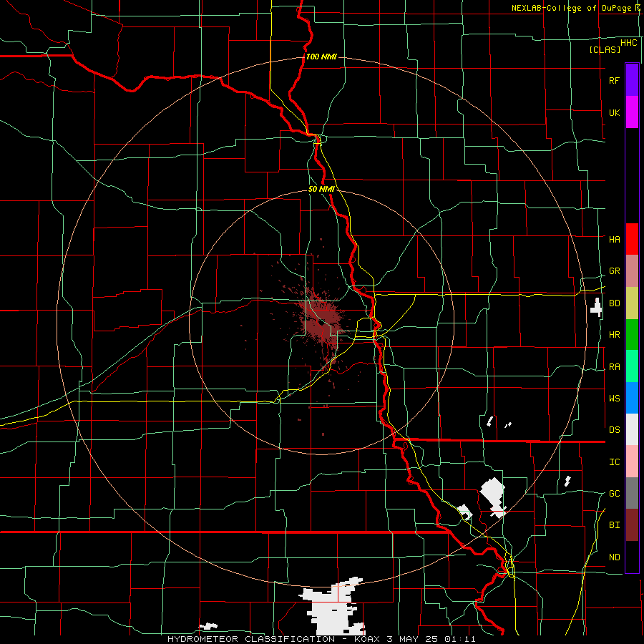
Task: Click the 'RF' legend label
Action: 614,80
